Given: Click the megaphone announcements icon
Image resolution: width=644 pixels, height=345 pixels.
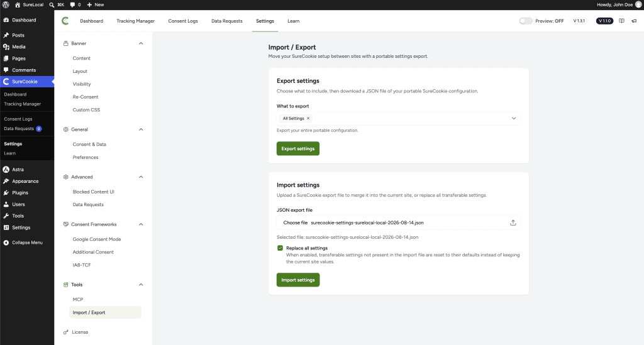Looking at the screenshot, I should click(634, 21).
